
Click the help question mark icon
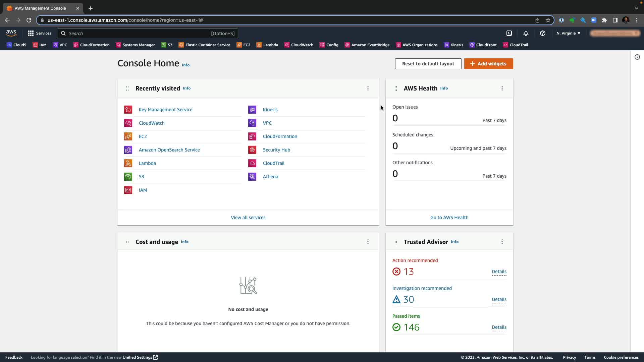(542, 33)
